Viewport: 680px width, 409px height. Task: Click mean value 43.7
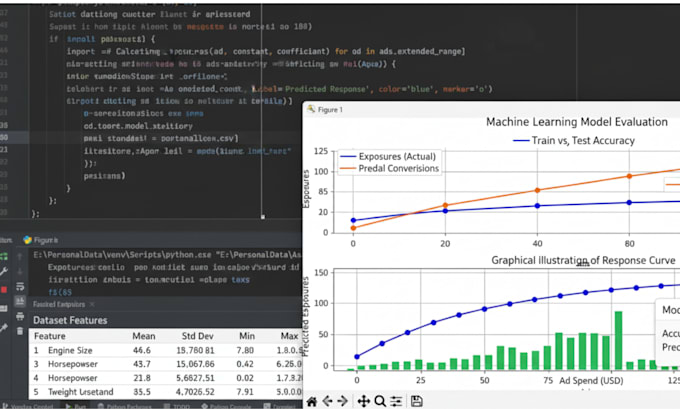point(142,364)
